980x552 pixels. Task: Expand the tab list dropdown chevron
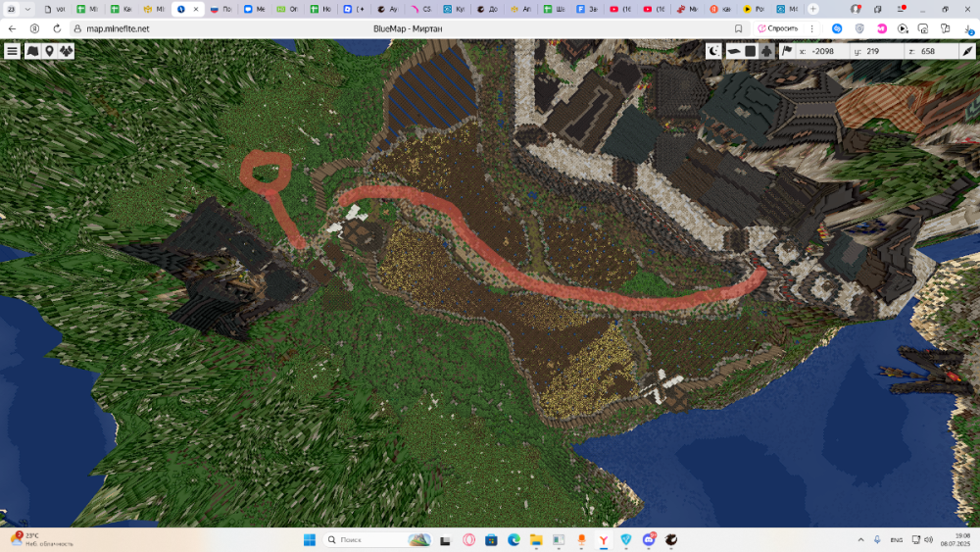27,9
